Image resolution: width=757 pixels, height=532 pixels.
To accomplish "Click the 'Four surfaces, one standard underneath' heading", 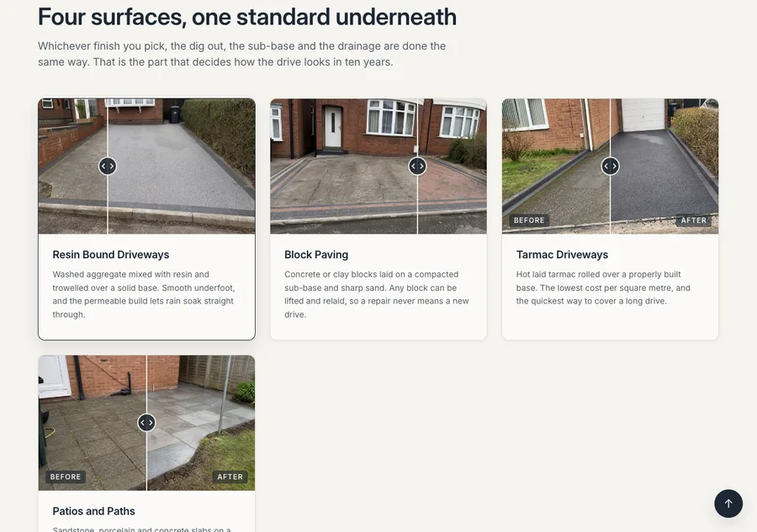I will [x=247, y=17].
